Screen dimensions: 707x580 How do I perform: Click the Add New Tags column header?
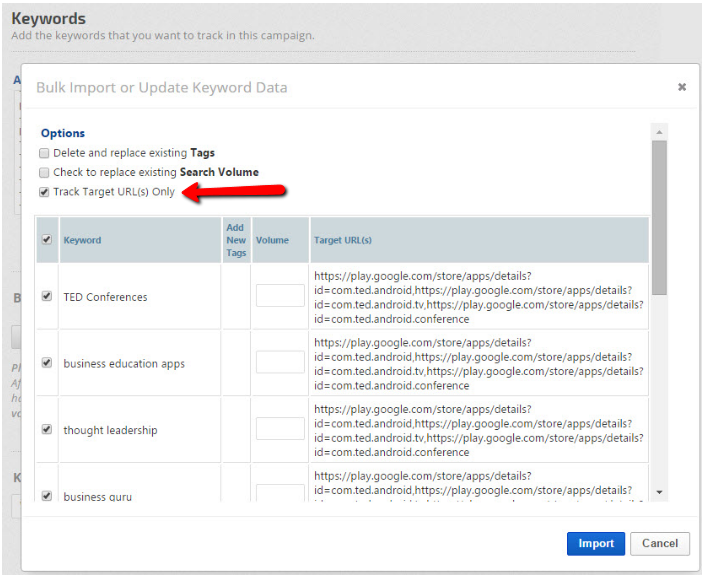236,240
